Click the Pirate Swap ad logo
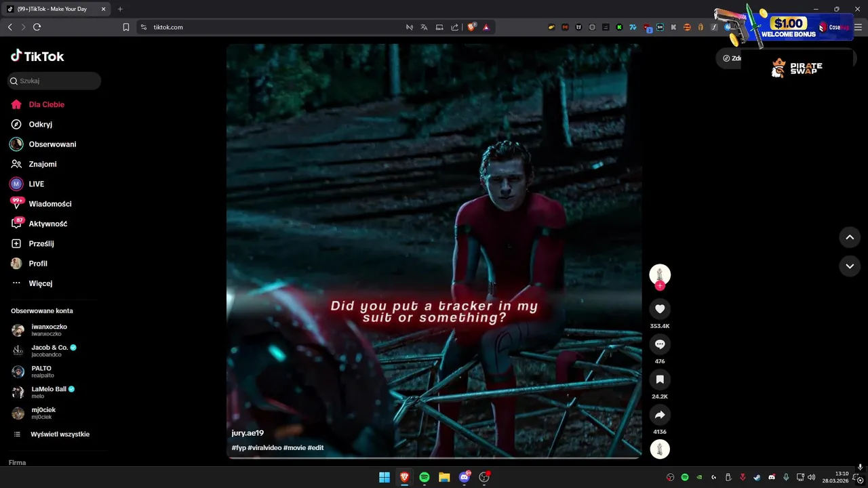The width and height of the screenshot is (868, 488). coord(797,68)
